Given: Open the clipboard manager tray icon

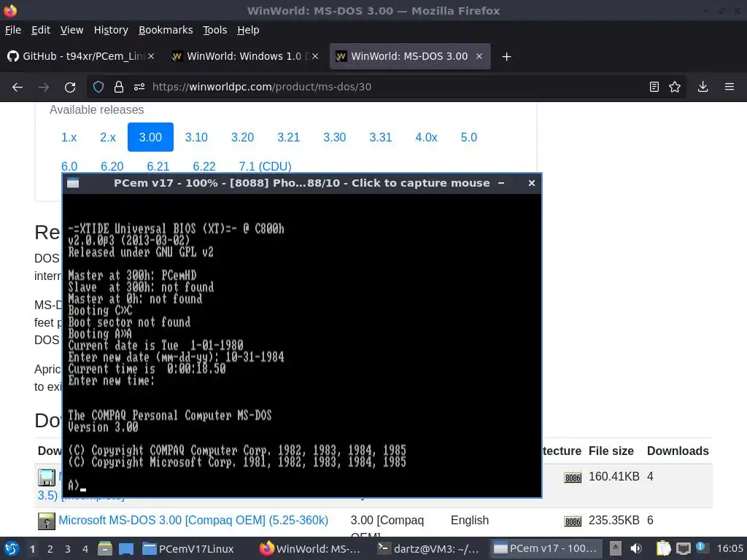Looking at the screenshot, I should [x=663, y=548].
